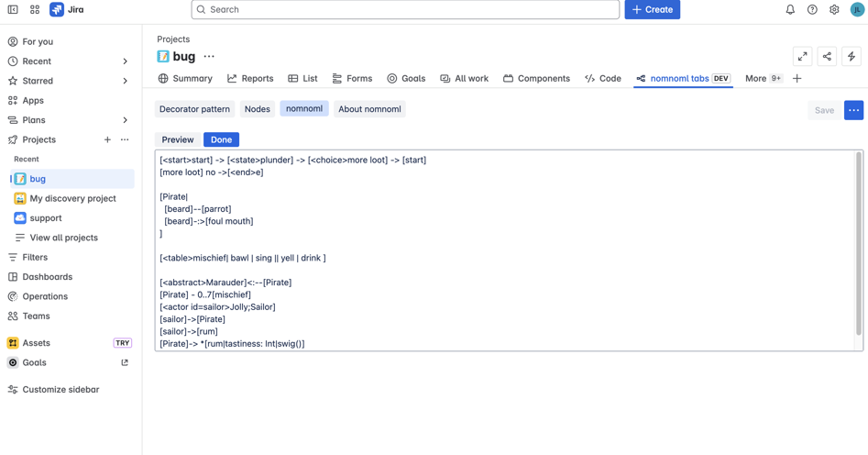The image size is (868, 455).
Task: Expand the Recent section chevron
Action: pos(125,61)
